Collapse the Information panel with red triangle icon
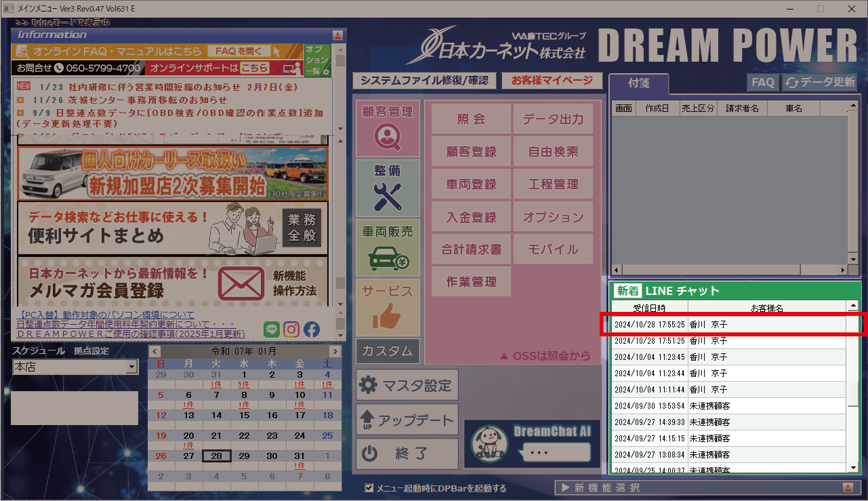 337,35
